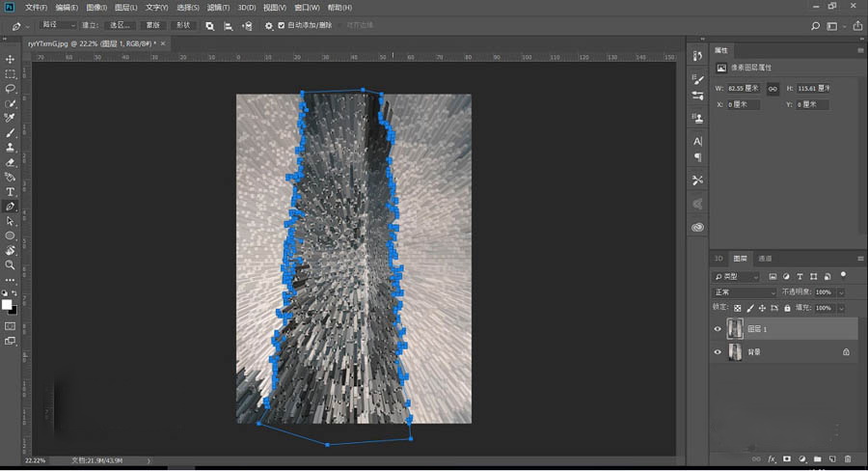This screenshot has width=868, height=471.
Task: Select the Eraser tool
Action: 11,162
